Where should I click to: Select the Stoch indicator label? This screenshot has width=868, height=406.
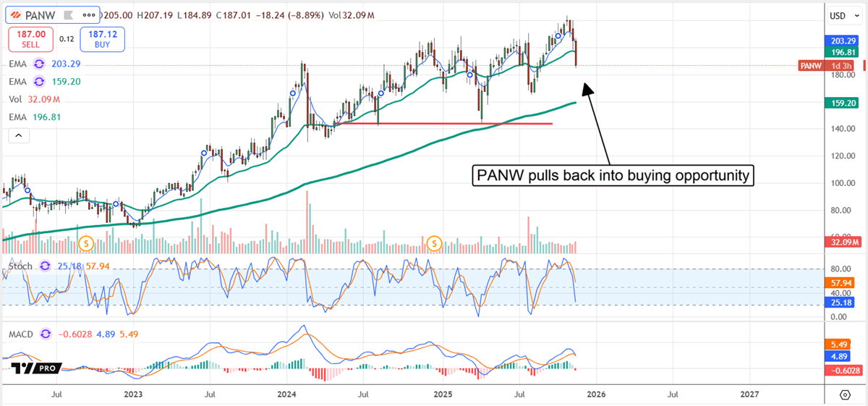pyautogui.click(x=22, y=265)
